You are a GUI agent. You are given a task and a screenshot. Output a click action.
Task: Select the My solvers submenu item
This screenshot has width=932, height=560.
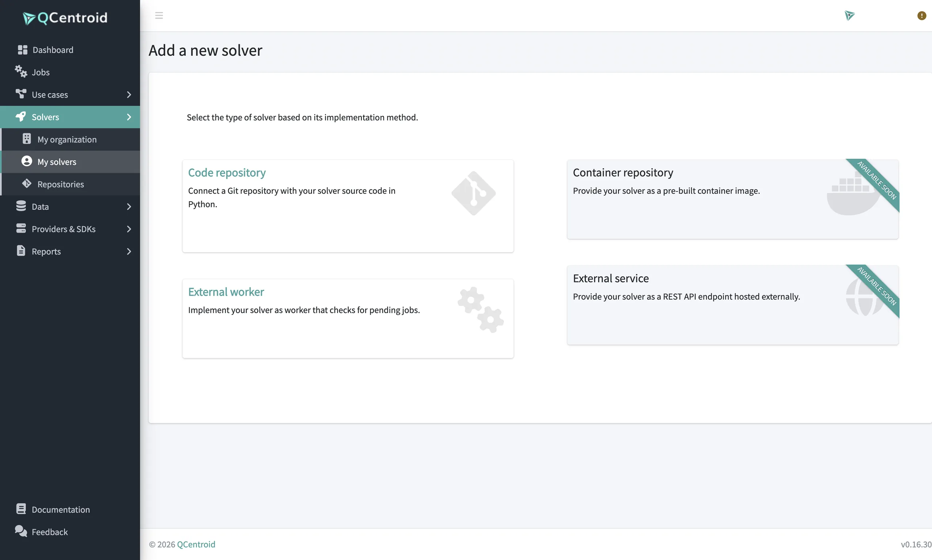coord(71,162)
